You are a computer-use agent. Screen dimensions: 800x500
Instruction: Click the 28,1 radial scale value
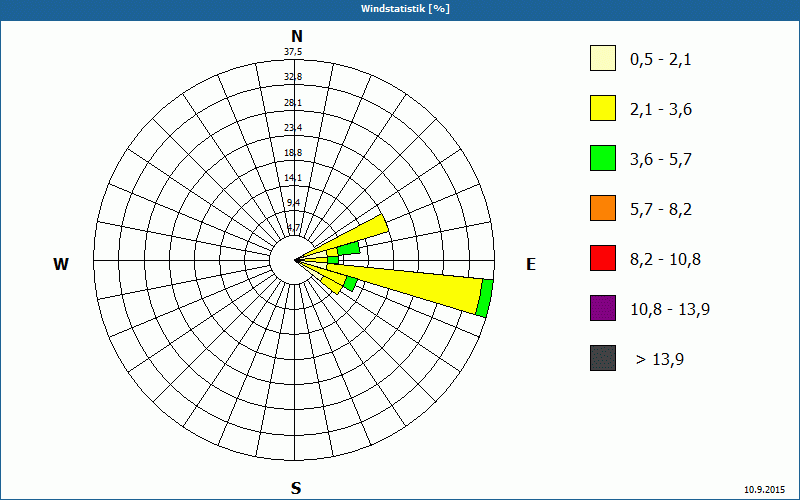(293, 103)
